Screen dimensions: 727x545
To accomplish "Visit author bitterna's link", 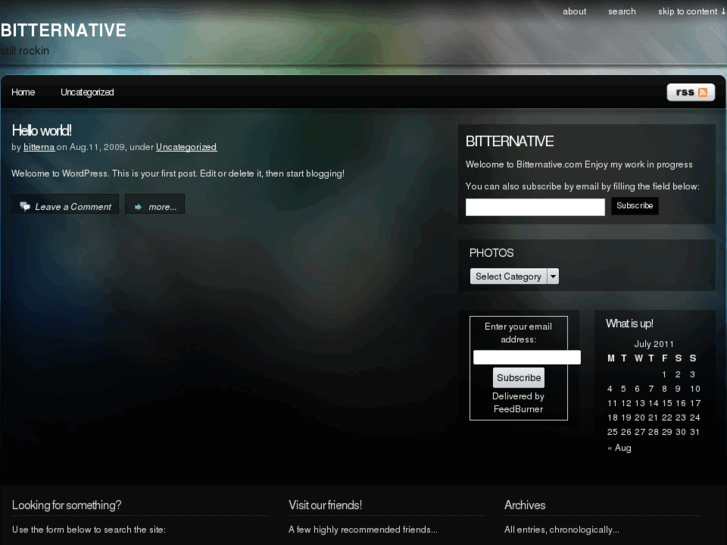I will (39, 147).
